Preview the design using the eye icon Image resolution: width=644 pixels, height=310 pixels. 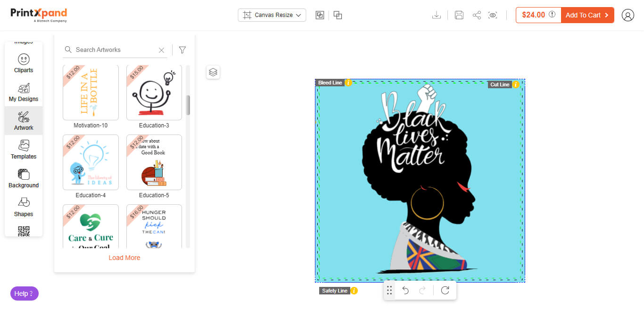click(493, 15)
